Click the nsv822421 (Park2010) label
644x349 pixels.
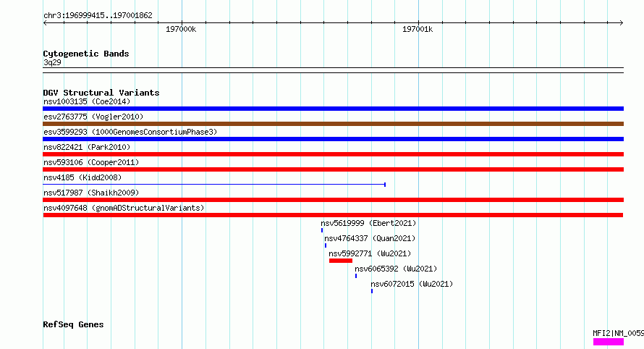(87, 147)
